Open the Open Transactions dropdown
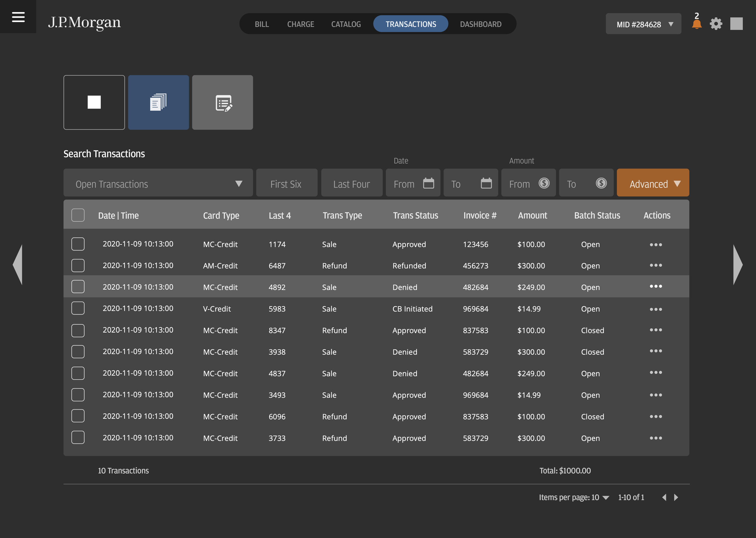Viewport: 756px width, 538px height. [158, 182]
